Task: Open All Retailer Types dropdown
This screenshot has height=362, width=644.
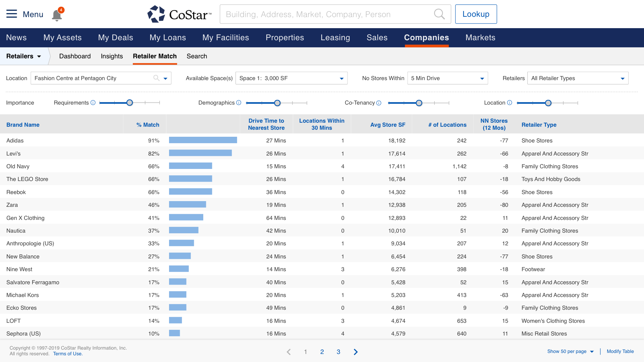Action: pyautogui.click(x=578, y=78)
